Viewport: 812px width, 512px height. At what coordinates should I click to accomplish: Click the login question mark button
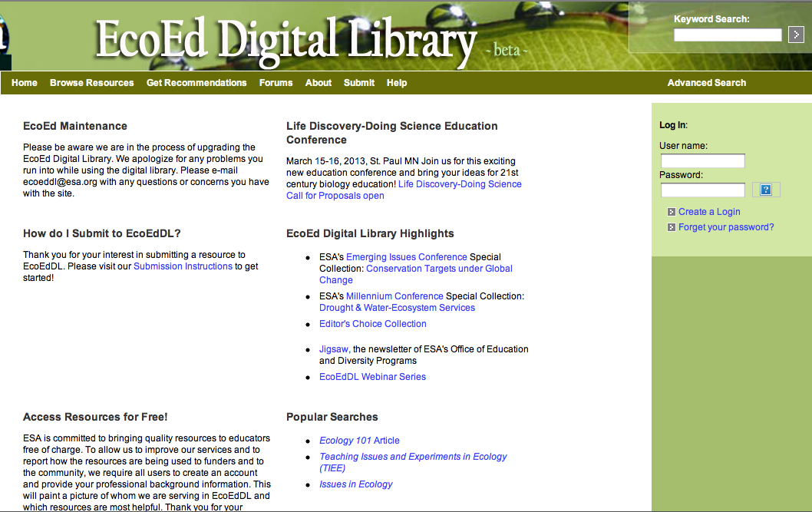(765, 190)
